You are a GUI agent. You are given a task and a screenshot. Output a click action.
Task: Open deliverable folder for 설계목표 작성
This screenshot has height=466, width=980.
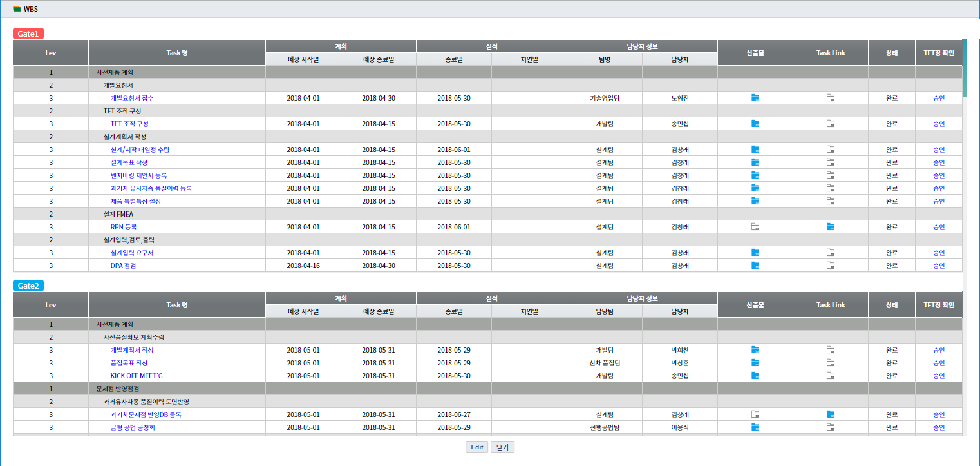(755, 162)
